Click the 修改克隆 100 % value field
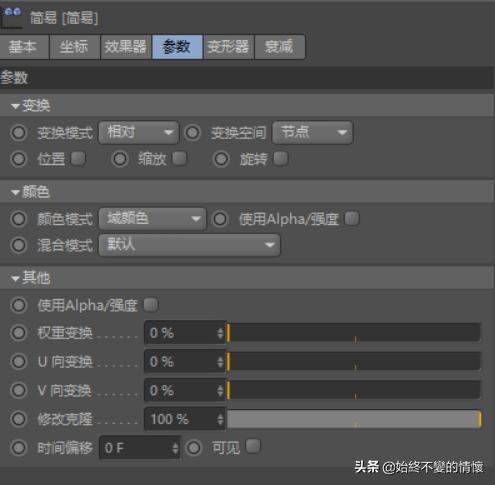The height and width of the screenshot is (485, 495). coord(185,419)
